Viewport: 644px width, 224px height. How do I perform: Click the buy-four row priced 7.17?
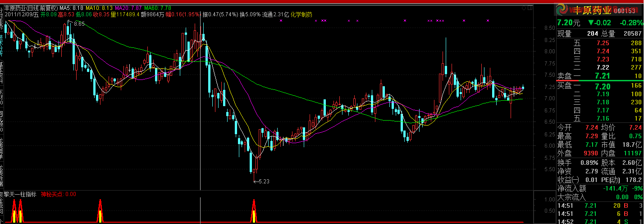coord(600,110)
